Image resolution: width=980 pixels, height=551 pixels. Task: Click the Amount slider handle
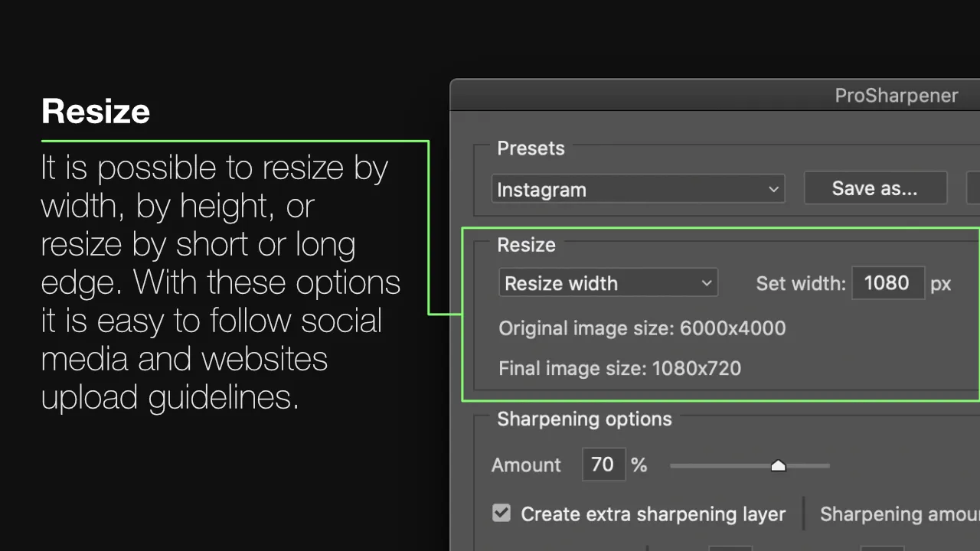(778, 465)
